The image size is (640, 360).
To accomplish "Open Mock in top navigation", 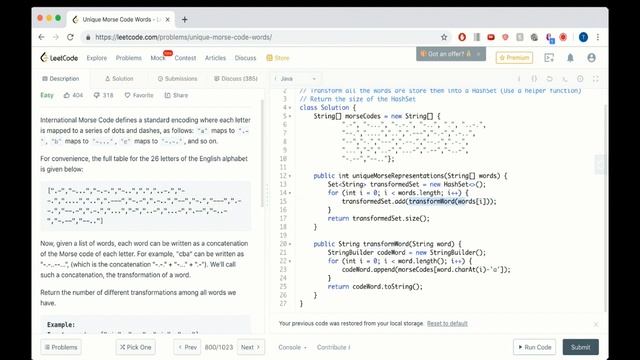I will point(158,58).
